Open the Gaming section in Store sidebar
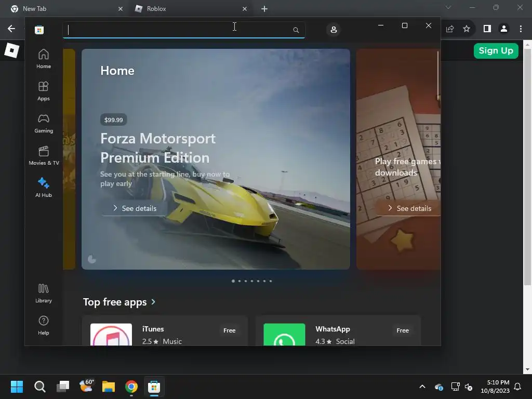Viewport: 532px width, 399px height. click(44, 123)
